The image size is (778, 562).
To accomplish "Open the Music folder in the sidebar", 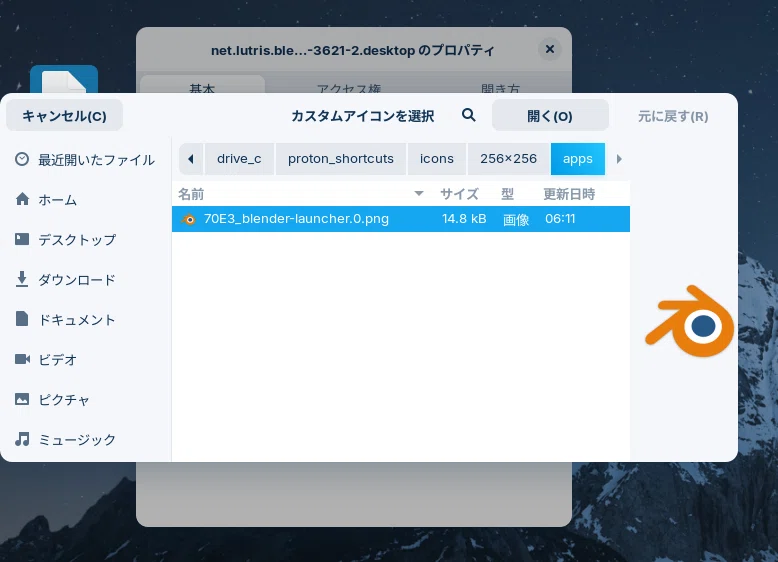I will tap(85, 439).
